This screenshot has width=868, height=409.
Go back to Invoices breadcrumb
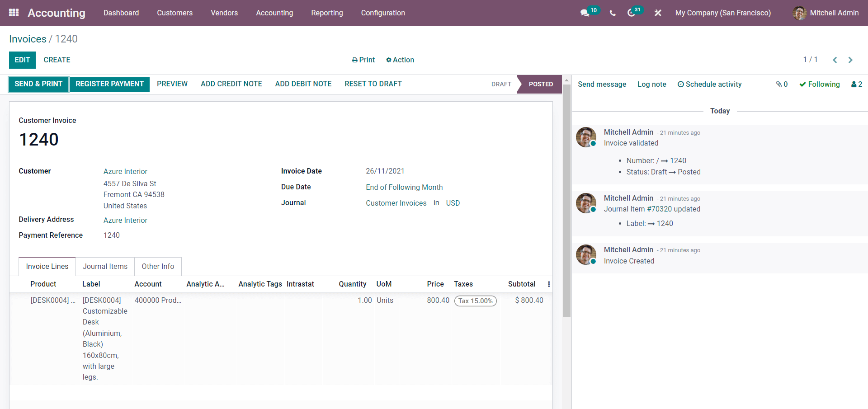click(28, 39)
